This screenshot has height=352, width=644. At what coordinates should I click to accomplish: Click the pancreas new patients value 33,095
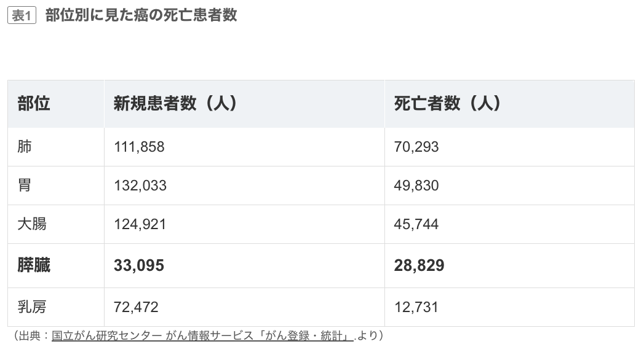[x=139, y=265]
